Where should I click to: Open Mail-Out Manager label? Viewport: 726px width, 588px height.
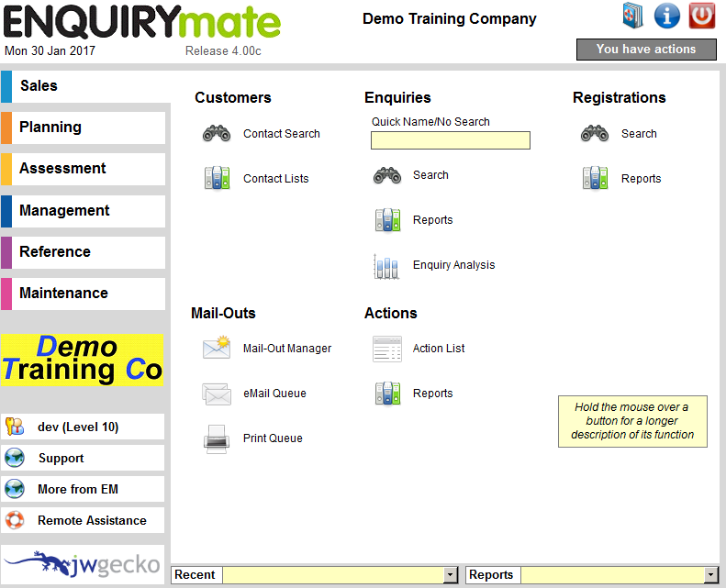point(287,349)
